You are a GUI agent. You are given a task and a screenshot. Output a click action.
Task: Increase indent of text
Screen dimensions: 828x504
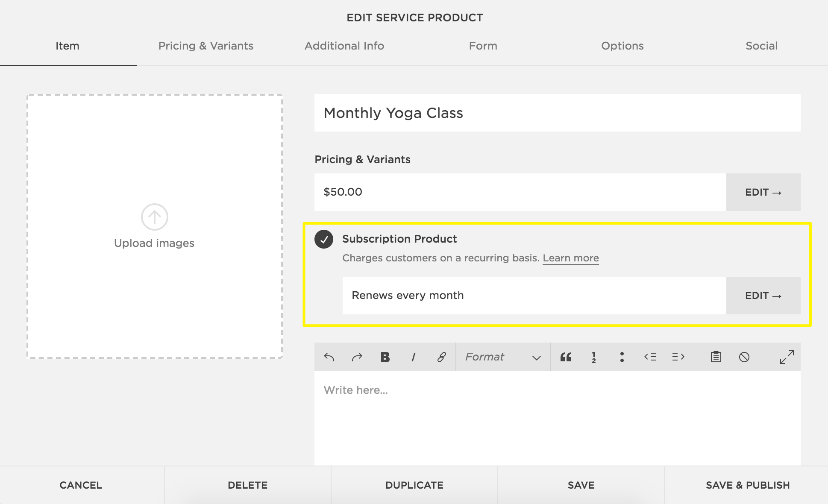(x=678, y=357)
